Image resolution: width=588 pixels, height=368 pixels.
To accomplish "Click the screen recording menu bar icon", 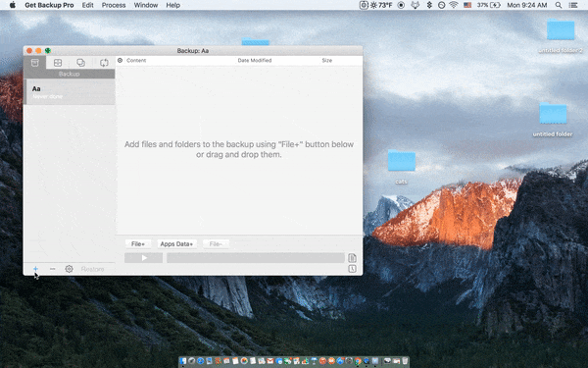I will pyautogui.click(x=401, y=5).
